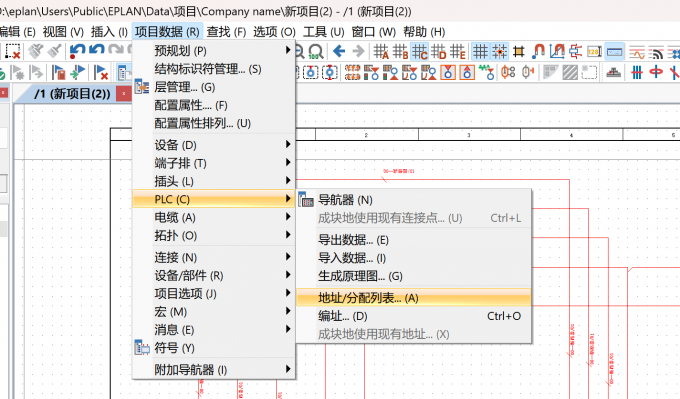Open 结构标识符管理... (S)
Viewport: 680px width, 399px height.
pos(214,69)
